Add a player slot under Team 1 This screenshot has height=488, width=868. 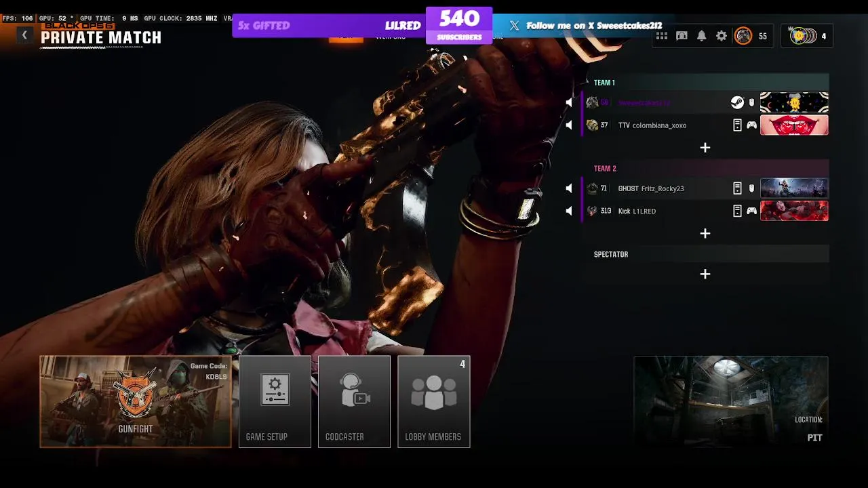click(x=705, y=148)
